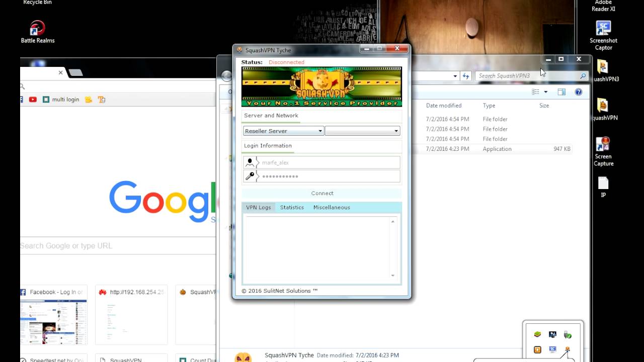
Task: Switch to the VPN Logs tab
Action: [258, 207]
